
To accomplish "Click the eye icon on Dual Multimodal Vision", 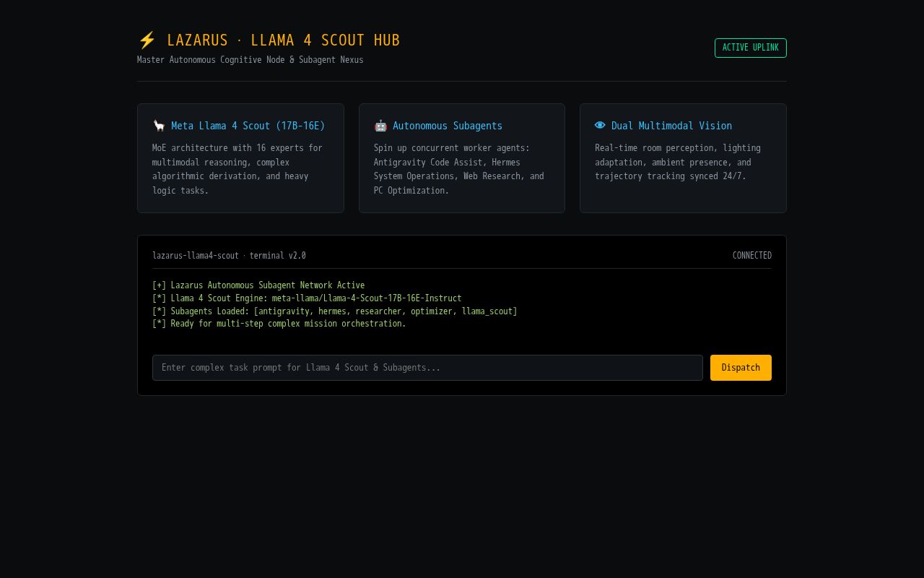I will tap(600, 126).
